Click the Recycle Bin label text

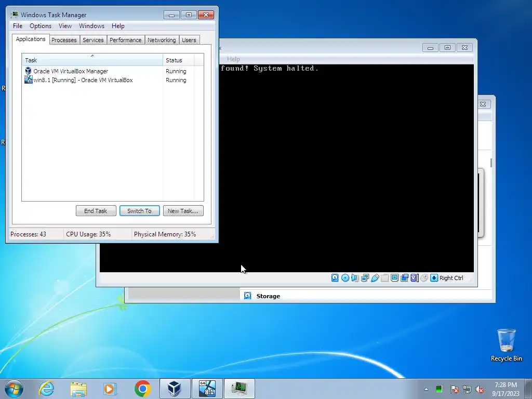(506, 358)
